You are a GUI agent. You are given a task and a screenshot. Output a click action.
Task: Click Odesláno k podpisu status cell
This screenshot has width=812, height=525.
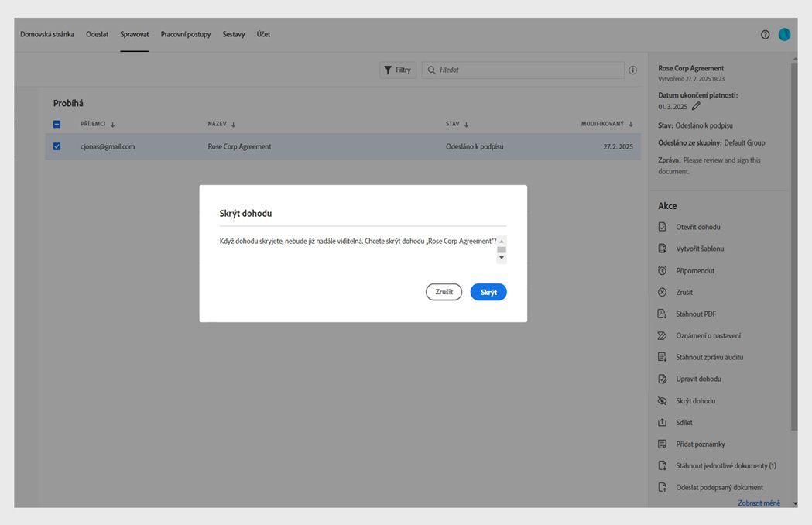click(475, 146)
